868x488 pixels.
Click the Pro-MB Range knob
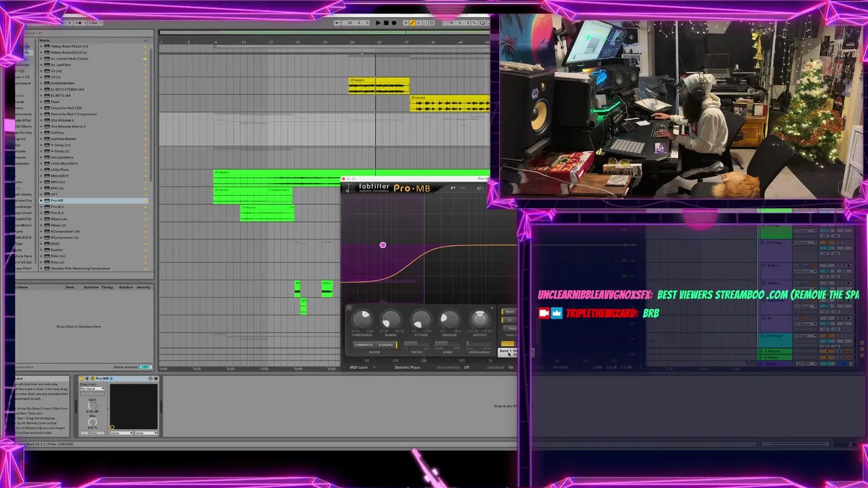point(391,319)
